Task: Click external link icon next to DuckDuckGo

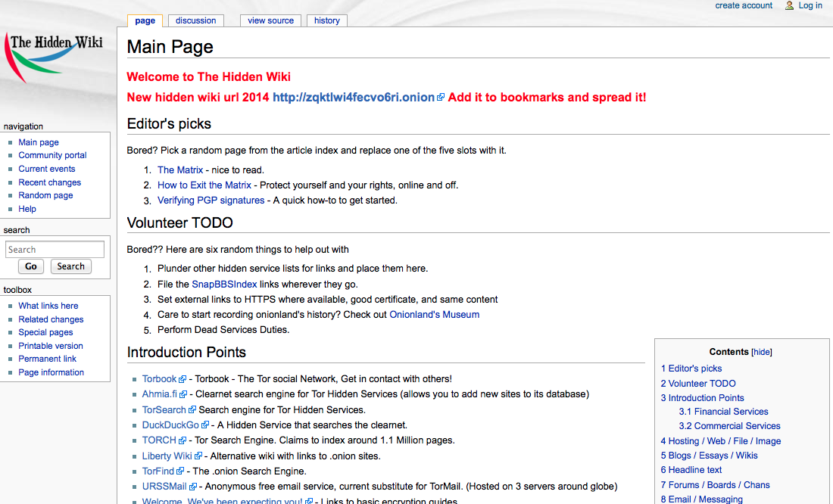Action: point(205,425)
